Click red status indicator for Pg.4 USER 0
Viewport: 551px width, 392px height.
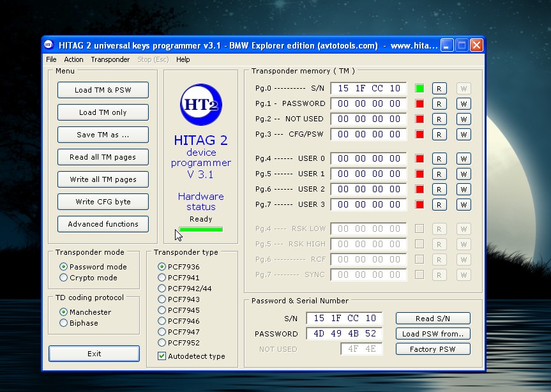[419, 159]
